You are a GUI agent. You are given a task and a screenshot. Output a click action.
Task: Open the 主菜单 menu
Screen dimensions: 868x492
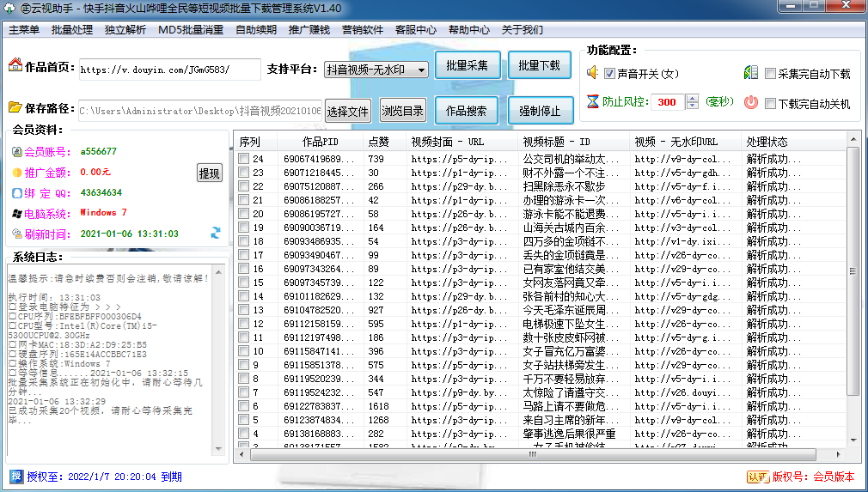[x=24, y=30]
